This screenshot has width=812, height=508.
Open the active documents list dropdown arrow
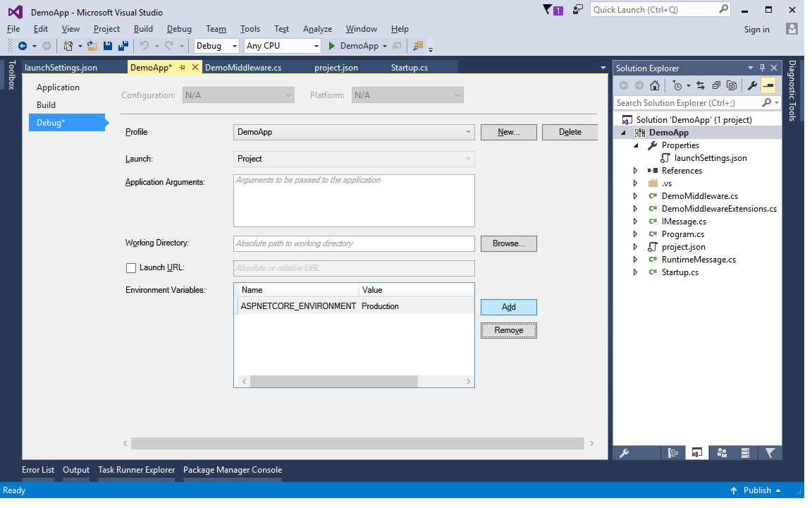pyautogui.click(x=603, y=68)
